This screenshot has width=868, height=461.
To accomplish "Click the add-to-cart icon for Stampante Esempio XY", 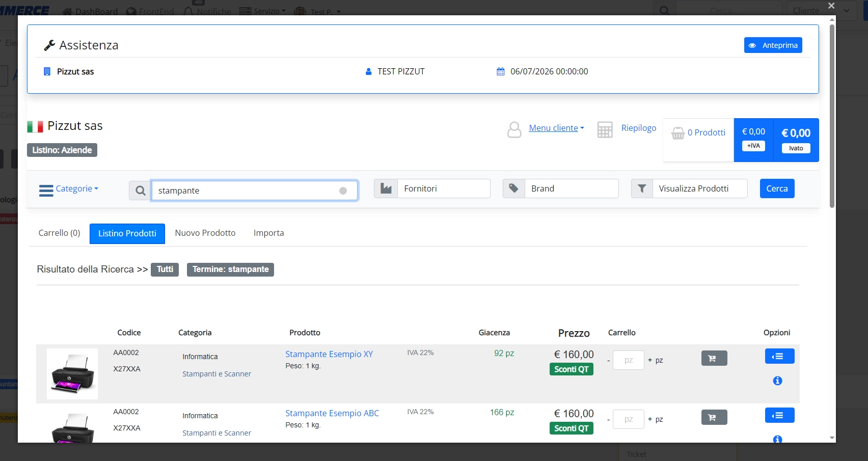I will (714, 358).
